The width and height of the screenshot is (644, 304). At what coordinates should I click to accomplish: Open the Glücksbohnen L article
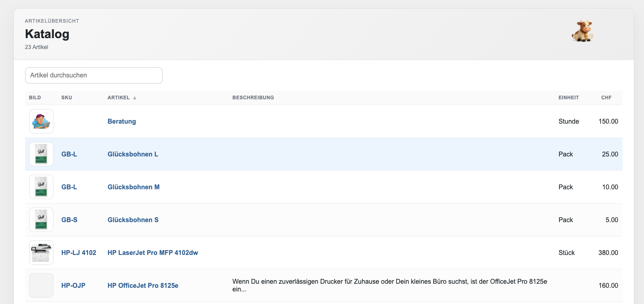tap(133, 154)
